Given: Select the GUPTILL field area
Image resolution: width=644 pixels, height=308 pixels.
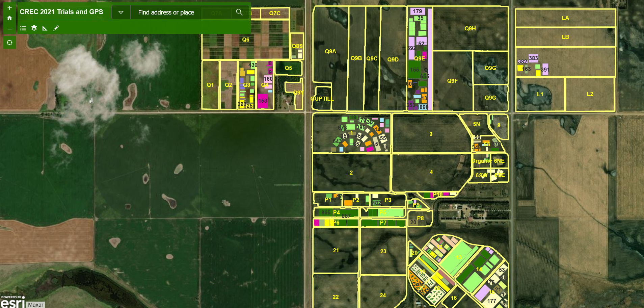Looking at the screenshot, I should [322, 99].
